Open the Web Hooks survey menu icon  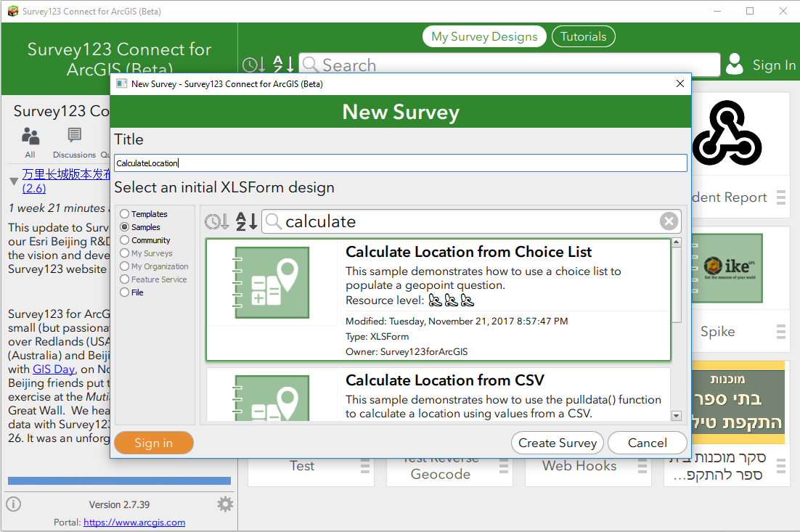coord(642,465)
